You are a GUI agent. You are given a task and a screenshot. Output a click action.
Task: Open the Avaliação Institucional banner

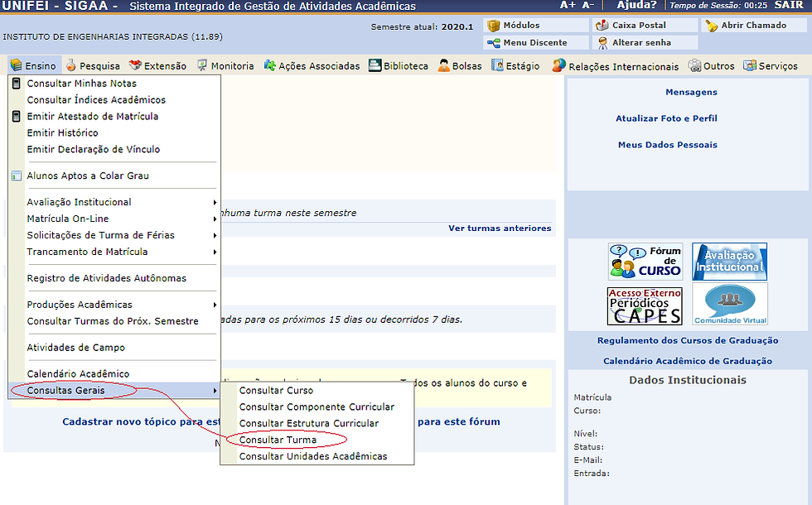pyautogui.click(x=730, y=262)
